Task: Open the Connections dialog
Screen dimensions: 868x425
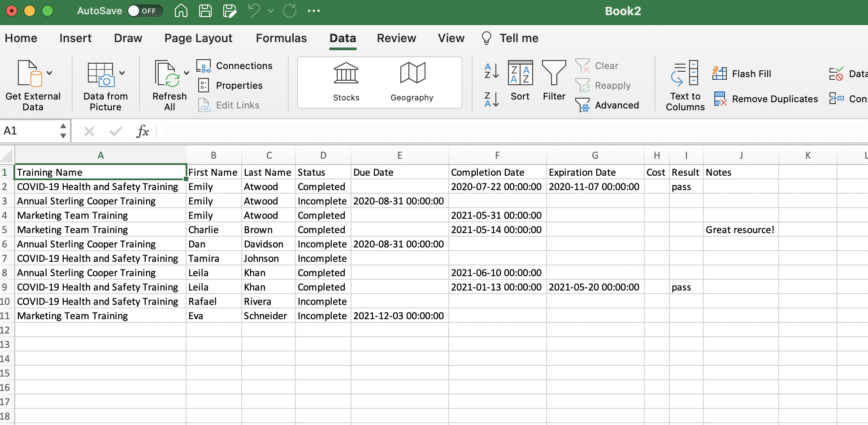Action: point(235,66)
